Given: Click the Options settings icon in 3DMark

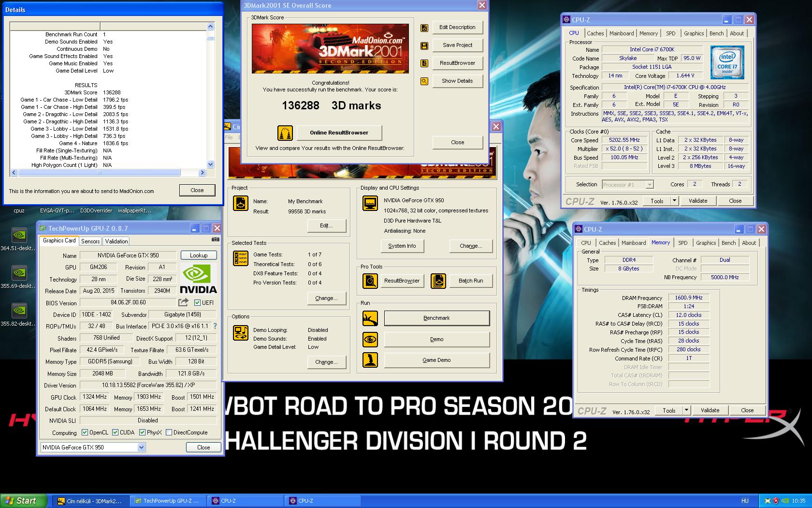Looking at the screenshot, I should click(241, 333).
